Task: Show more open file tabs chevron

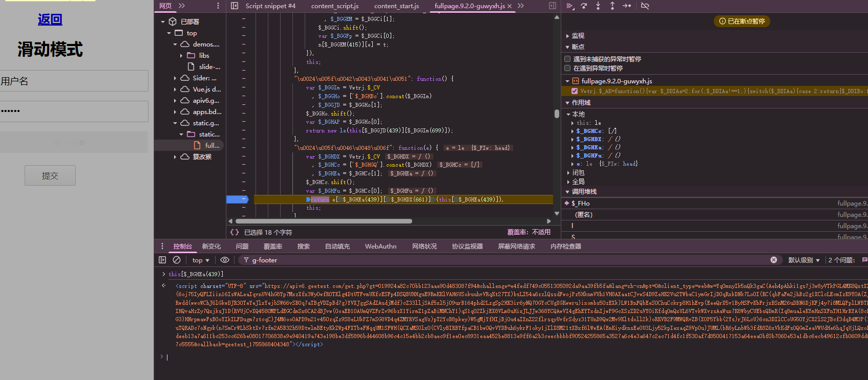Action: pos(521,6)
